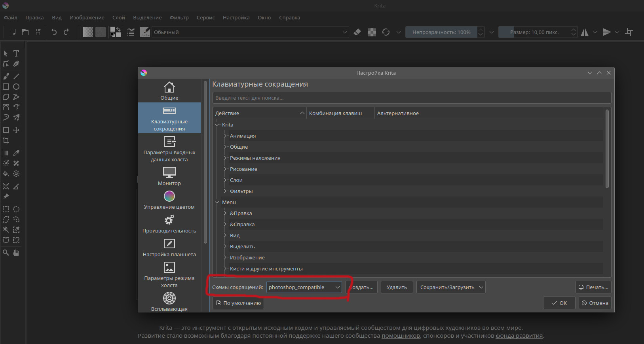644x344 pixels.
Task: Click the Reload brush preset icon
Action: click(x=386, y=32)
